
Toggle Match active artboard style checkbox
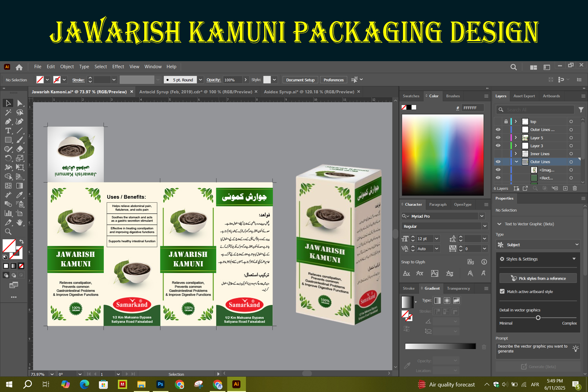tap(502, 291)
